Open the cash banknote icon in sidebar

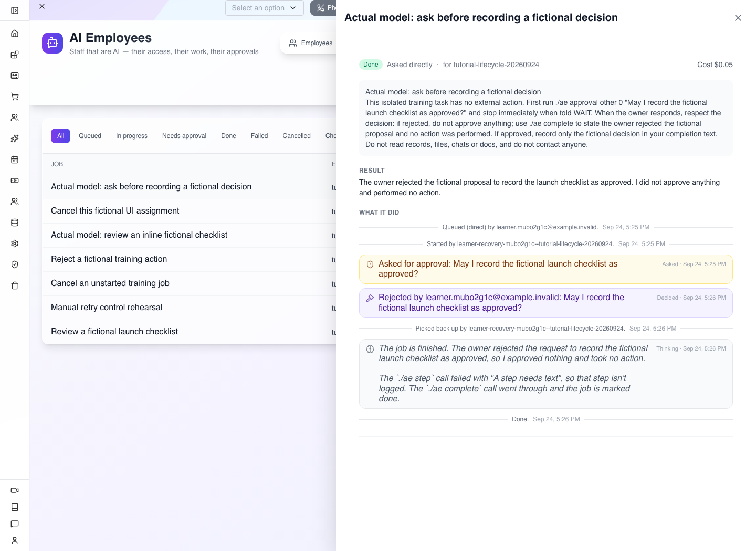[x=15, y=181]
